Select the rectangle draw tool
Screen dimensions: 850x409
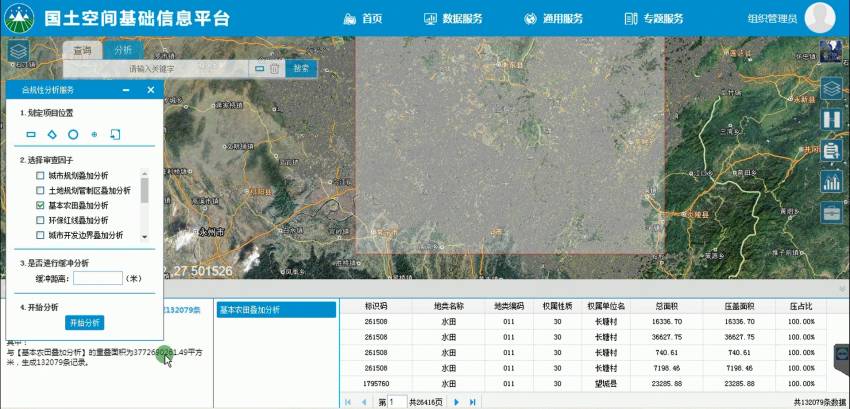click(31, 133)
